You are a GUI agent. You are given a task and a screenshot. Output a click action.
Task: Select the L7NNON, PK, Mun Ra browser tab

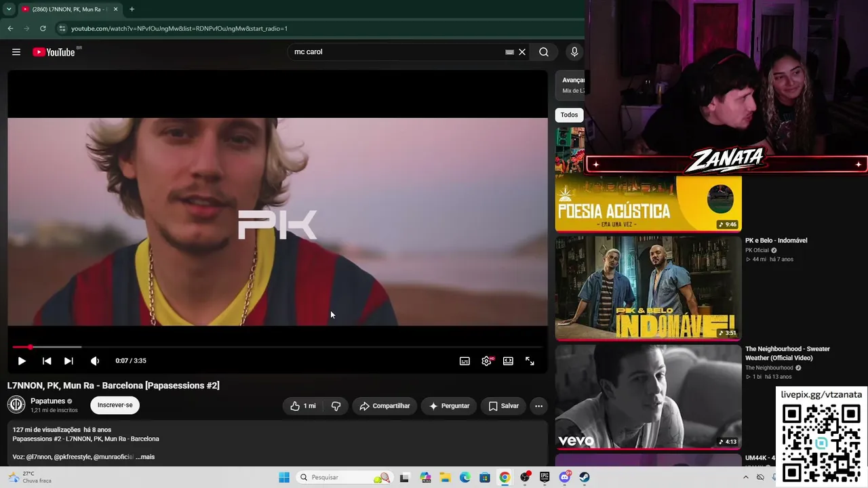[x=70, y=9]
